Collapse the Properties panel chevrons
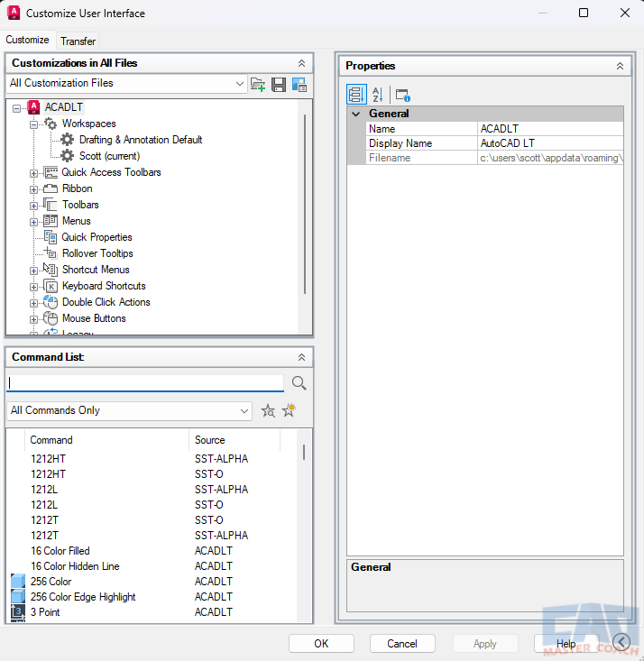644x661 pixels. [x=620, y=66]
